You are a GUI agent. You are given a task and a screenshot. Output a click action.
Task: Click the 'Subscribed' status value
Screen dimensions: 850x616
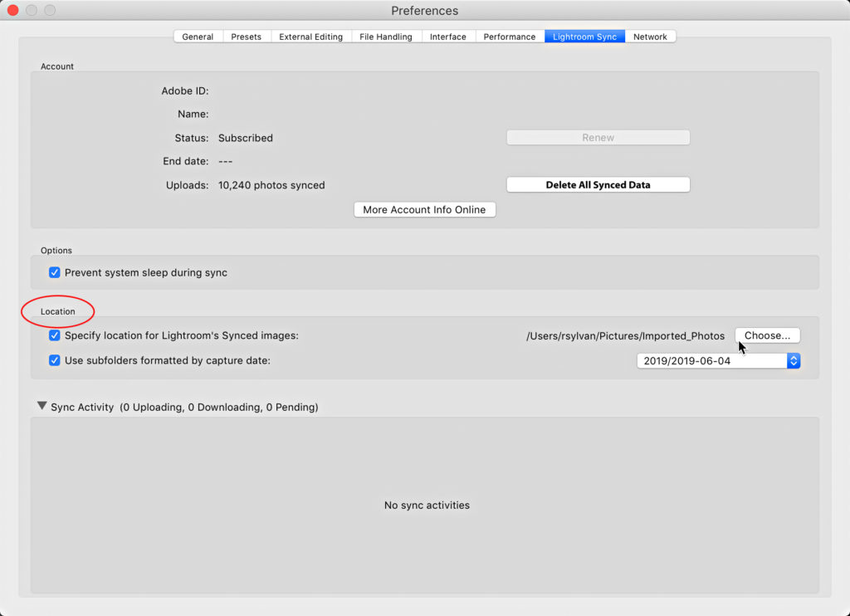point(246,138)
